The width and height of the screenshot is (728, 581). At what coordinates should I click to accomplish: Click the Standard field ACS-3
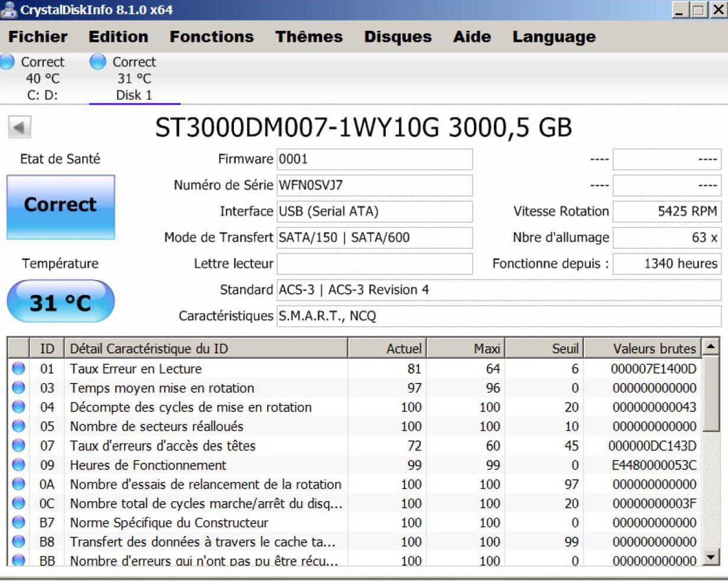pyautogui.click(x=499, y=290)
